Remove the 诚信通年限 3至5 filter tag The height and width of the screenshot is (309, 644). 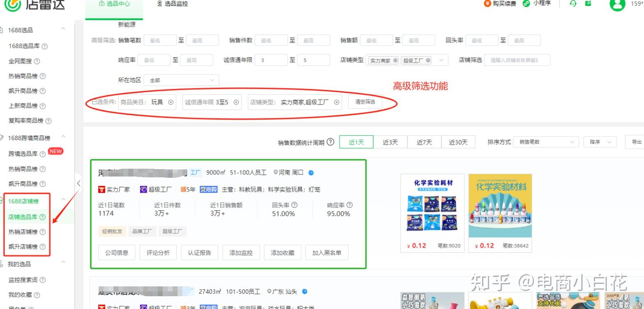coord(235,102)
